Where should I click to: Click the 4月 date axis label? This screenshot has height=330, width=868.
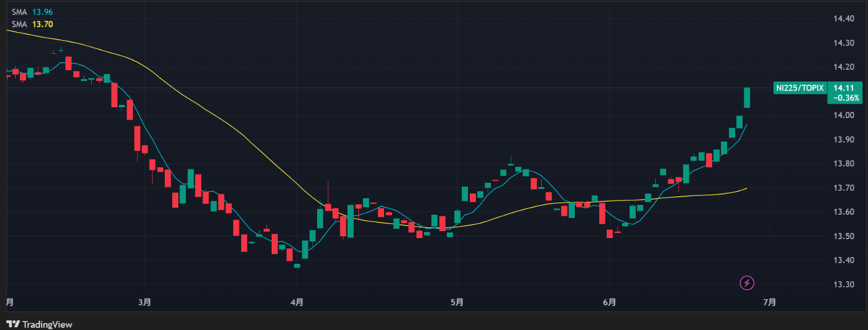(297, 301)
